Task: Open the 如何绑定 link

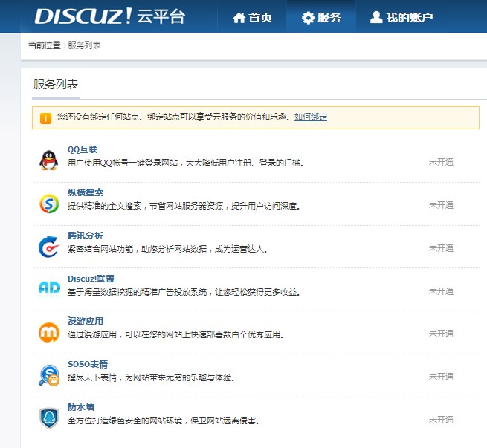Action: (311, 117)
